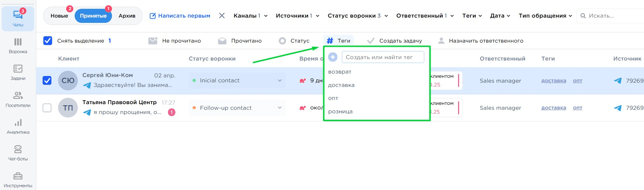644x190 pixels.
Task: Open Аналитика in the sidebar
Action: pos(18,126)
